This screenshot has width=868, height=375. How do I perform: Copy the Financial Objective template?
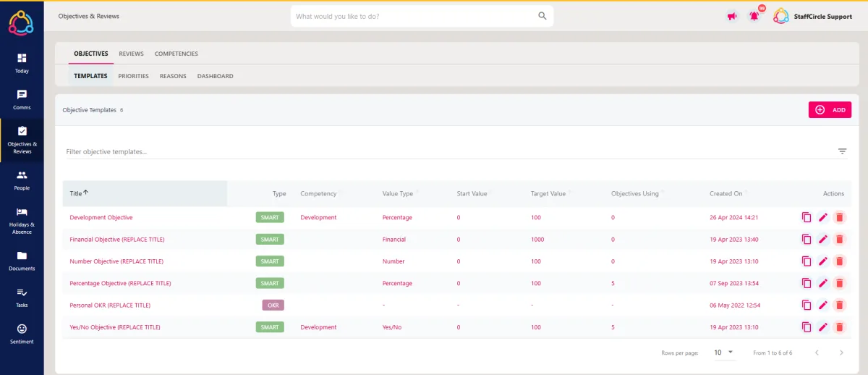[x=807, y=240]
